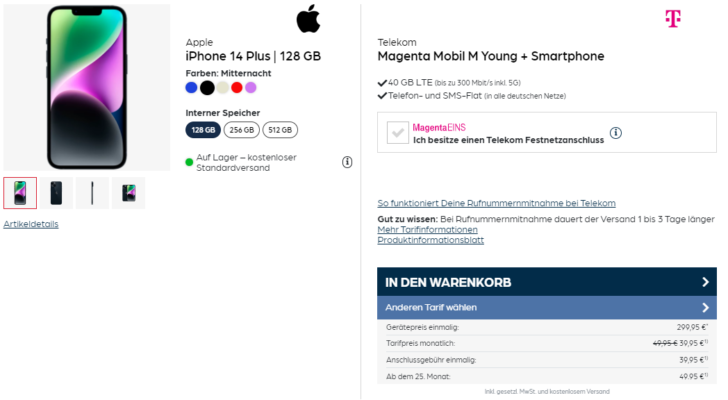Expand Anderen Tarif wählen
Screen dimensions: 728x400
pyautogui.click(x=546, y=307)
